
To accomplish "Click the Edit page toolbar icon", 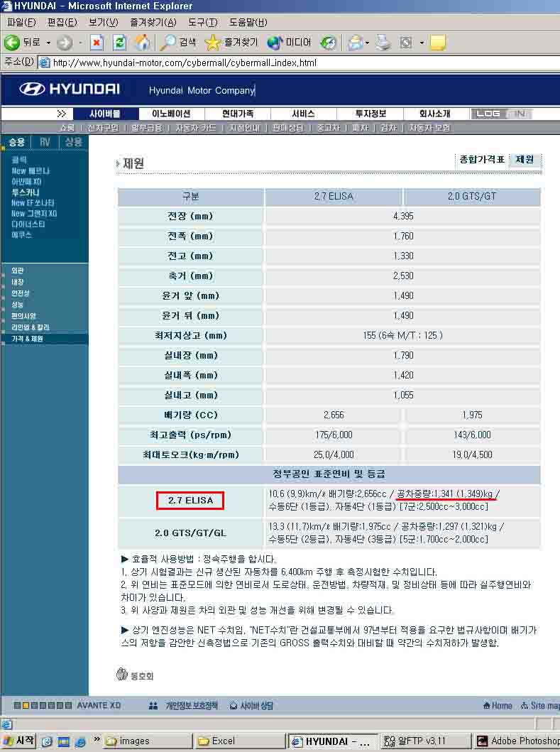I will pos(406,43).
